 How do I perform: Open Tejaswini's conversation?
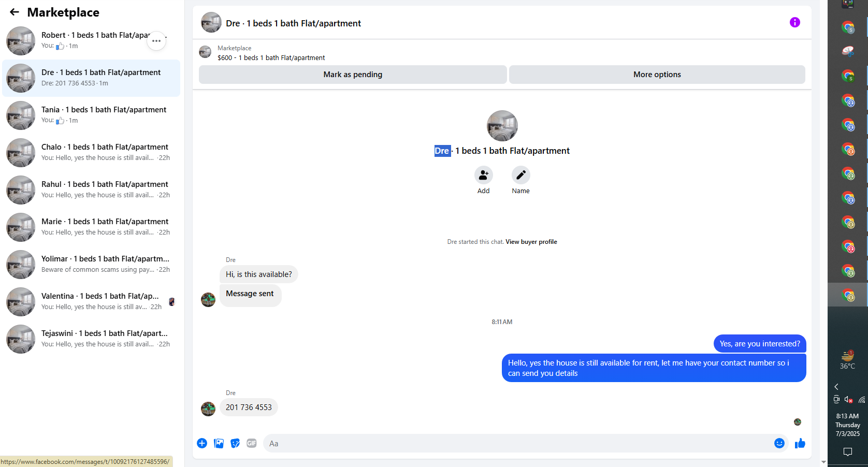[91, 339]
